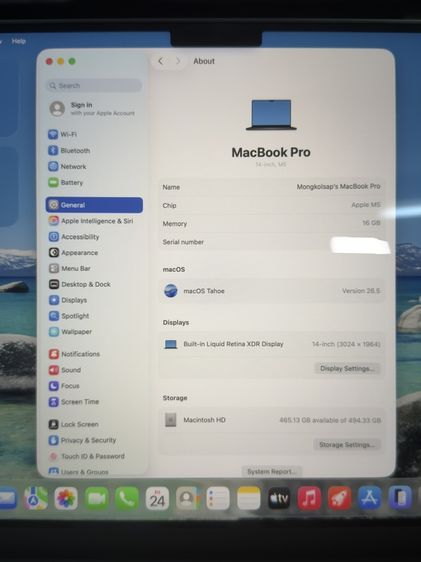Open Contacts app in Dock
The height and width of the screenshot is (562, 421).
188,498
